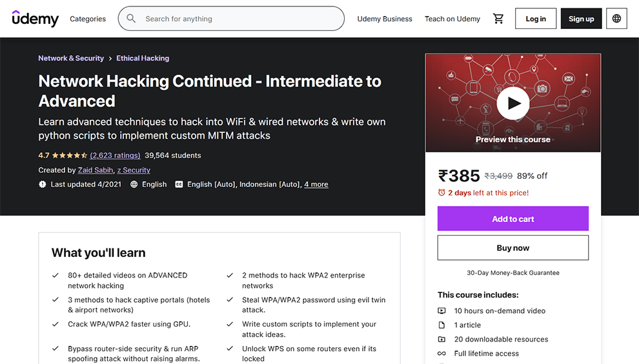Click the globe language selector icon
This screenshot has width=639, height=364.
click(x=616, y=19)
